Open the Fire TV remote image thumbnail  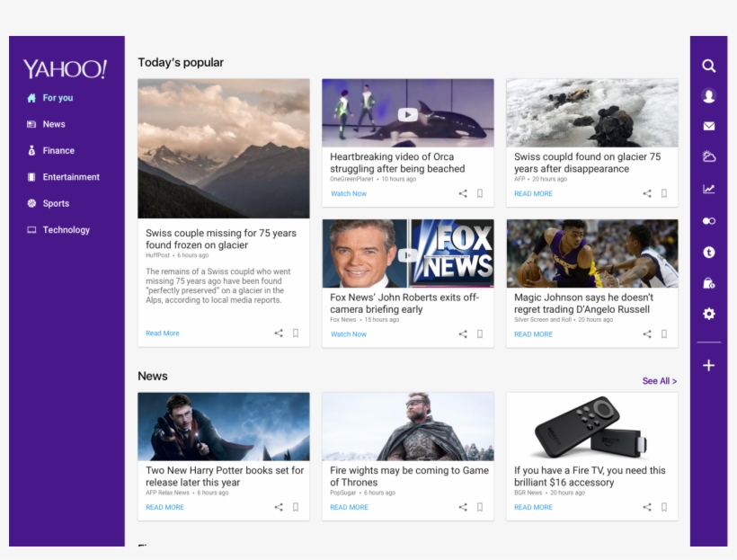click(592, 426)
